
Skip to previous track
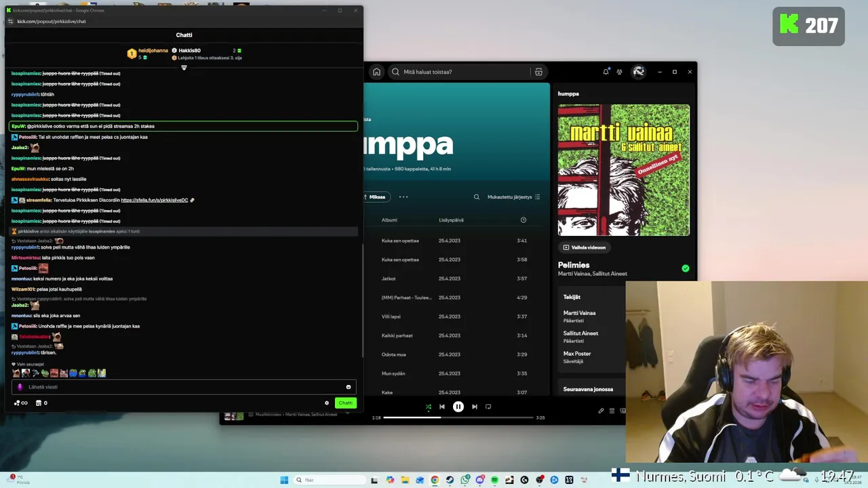tap(442, 407)
